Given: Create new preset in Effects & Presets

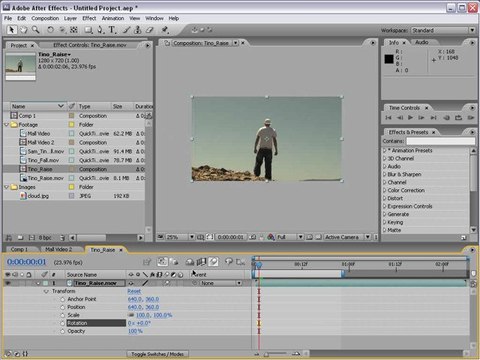Looking at the screenshot, I should pyautogui.click(x=463, y=237).
